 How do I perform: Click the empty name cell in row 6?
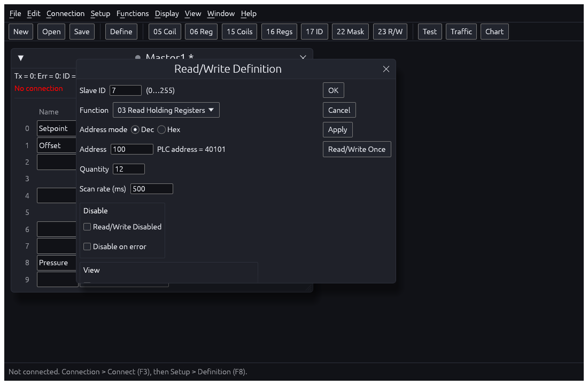click(x=57, y=229)
